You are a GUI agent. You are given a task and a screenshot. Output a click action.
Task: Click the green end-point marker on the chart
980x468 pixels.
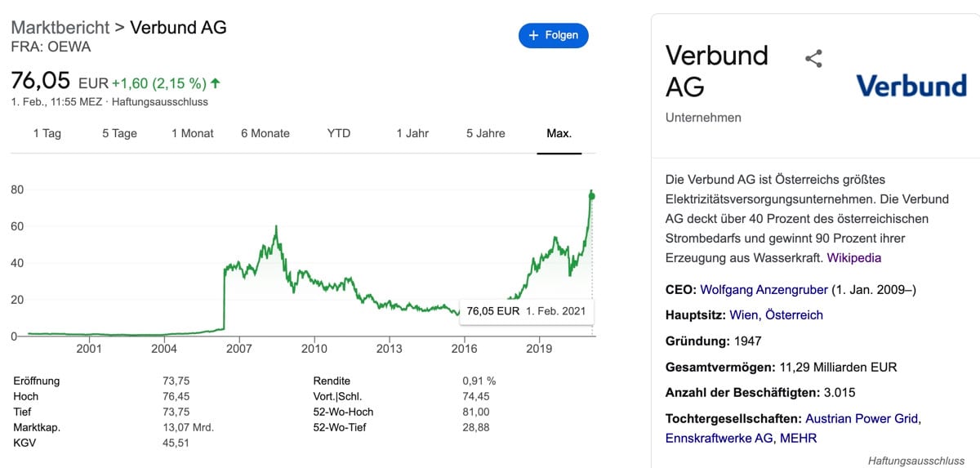tap(592, 196)
